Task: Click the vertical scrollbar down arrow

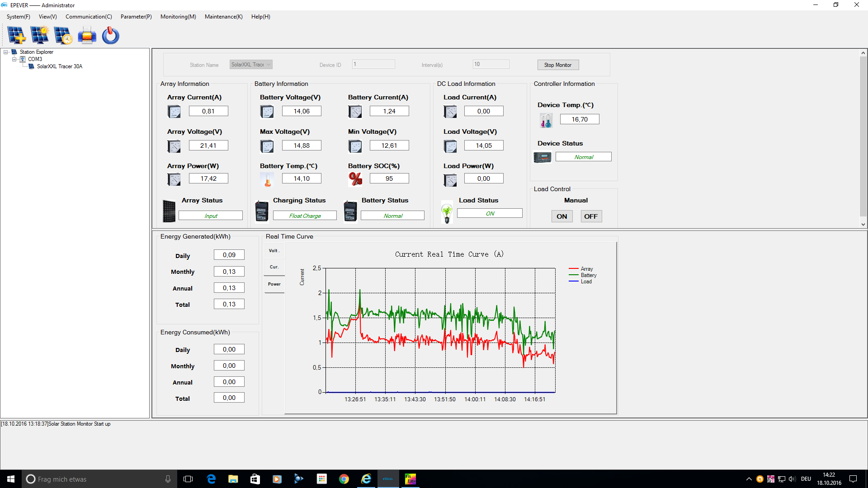Action: point(863,224)
